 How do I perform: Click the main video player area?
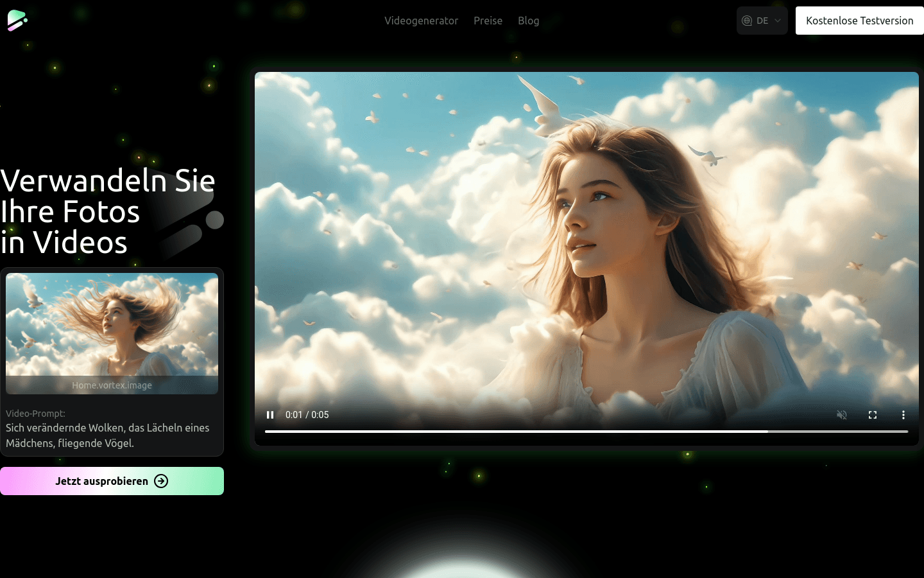(x=586, y=258)
